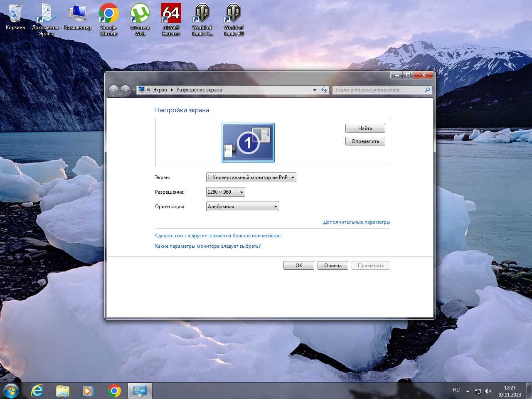Click the forward navigation arrow
The image size is (532, 399).
pos(125,90)
